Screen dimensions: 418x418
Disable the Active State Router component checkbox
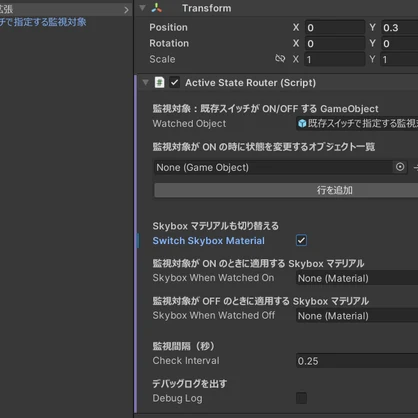click(175, 82)
